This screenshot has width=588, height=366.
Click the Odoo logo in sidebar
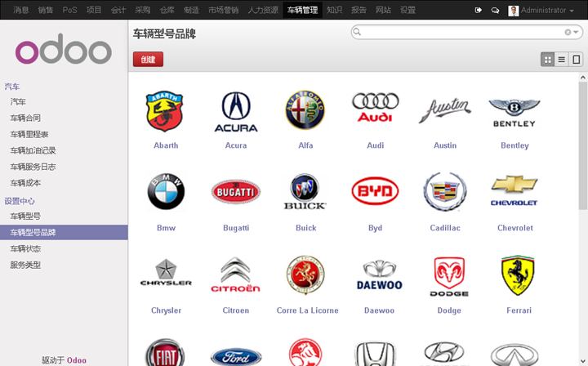click(x=64, y=49)
